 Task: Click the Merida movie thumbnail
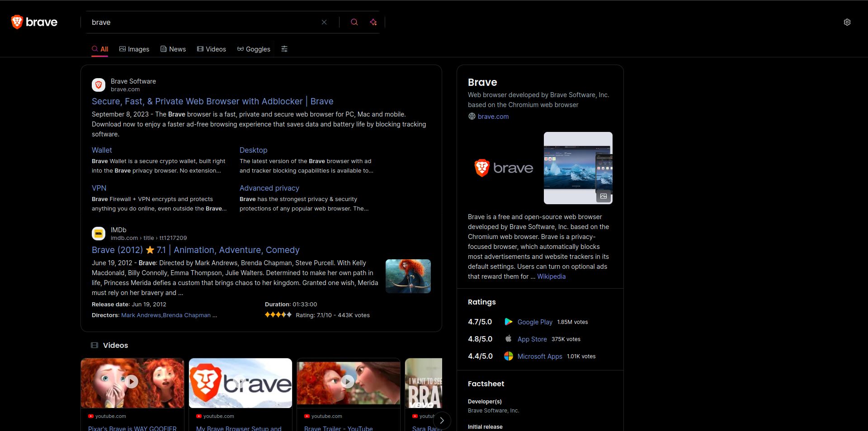[408, 276]
